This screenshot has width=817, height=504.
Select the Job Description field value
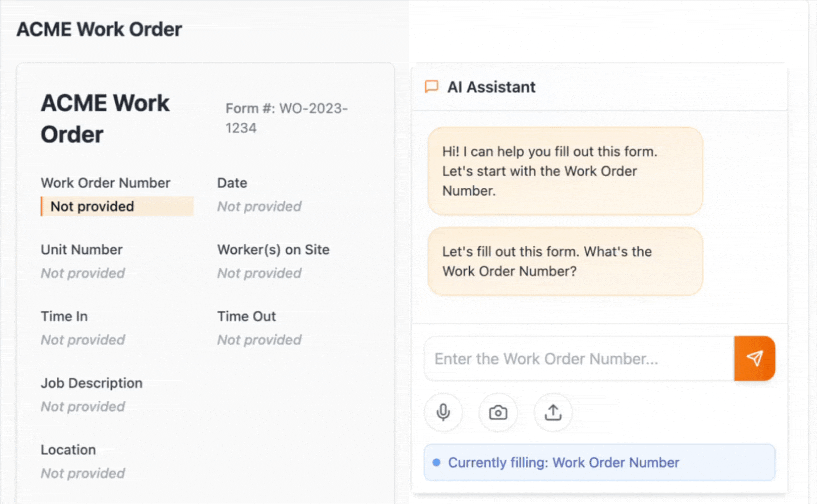[x=83, y=407]
